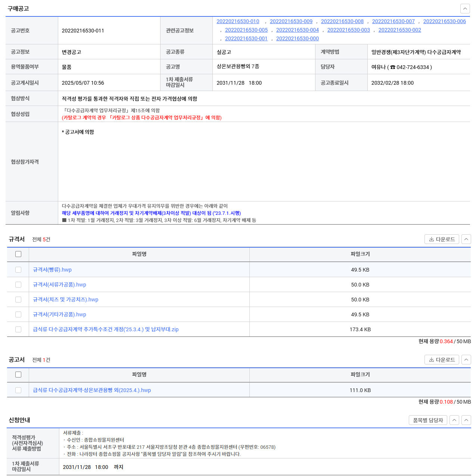Download 규격서(치즈 및 가공치즈).hwp file
The image size is (473, 476).
[65, 300]
